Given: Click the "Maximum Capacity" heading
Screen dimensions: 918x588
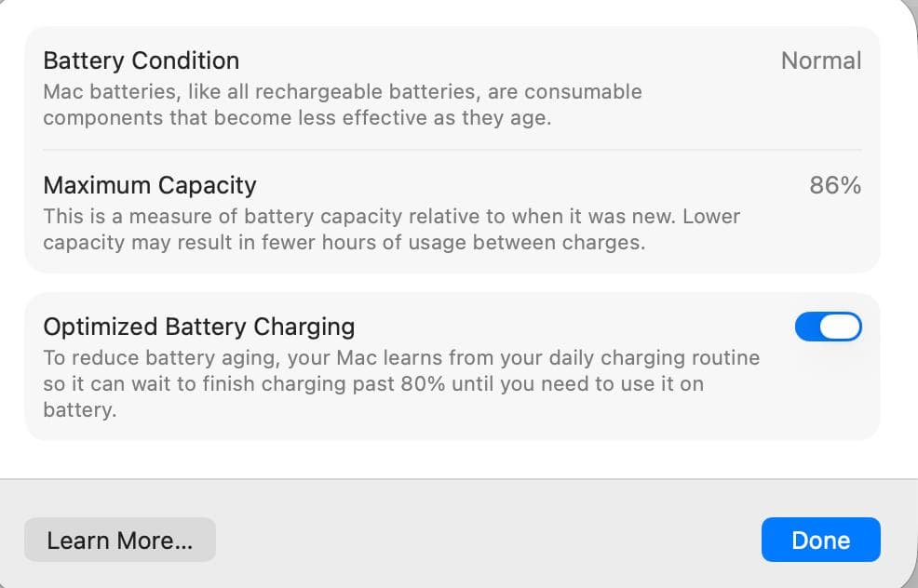Looking at the screenshot, I should [150, 185].
